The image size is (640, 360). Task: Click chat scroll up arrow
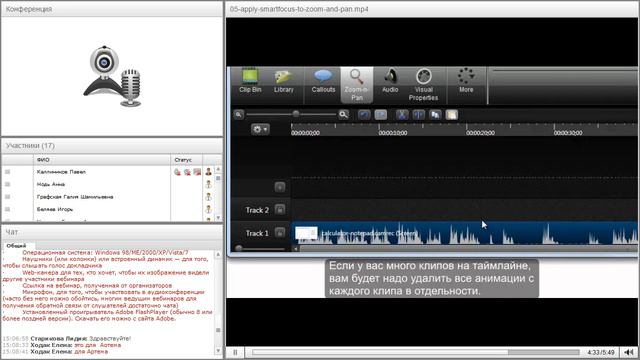(x=218, y=254)
